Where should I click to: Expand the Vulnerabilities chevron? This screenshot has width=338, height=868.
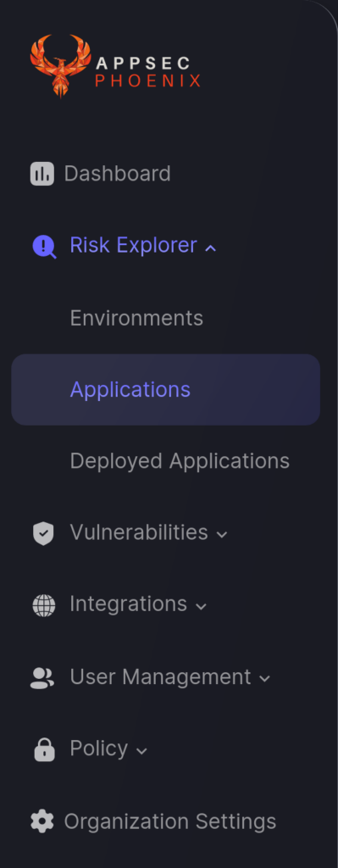click(222, 535)
